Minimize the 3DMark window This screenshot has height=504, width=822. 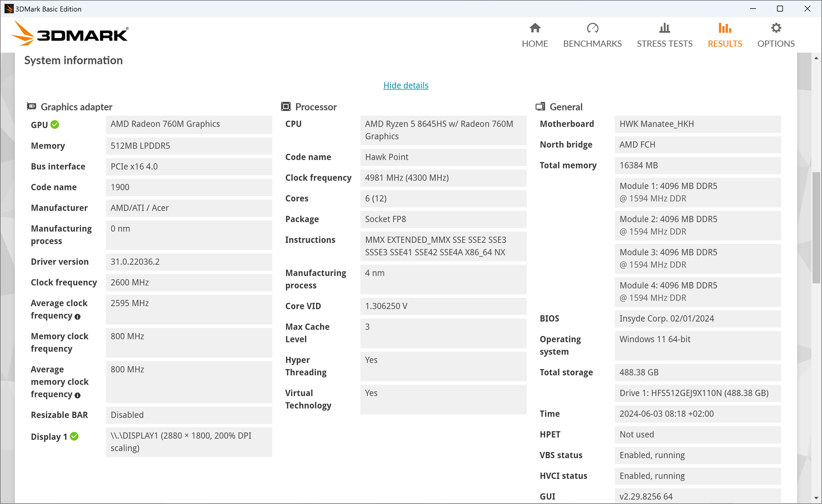[753, 9]
